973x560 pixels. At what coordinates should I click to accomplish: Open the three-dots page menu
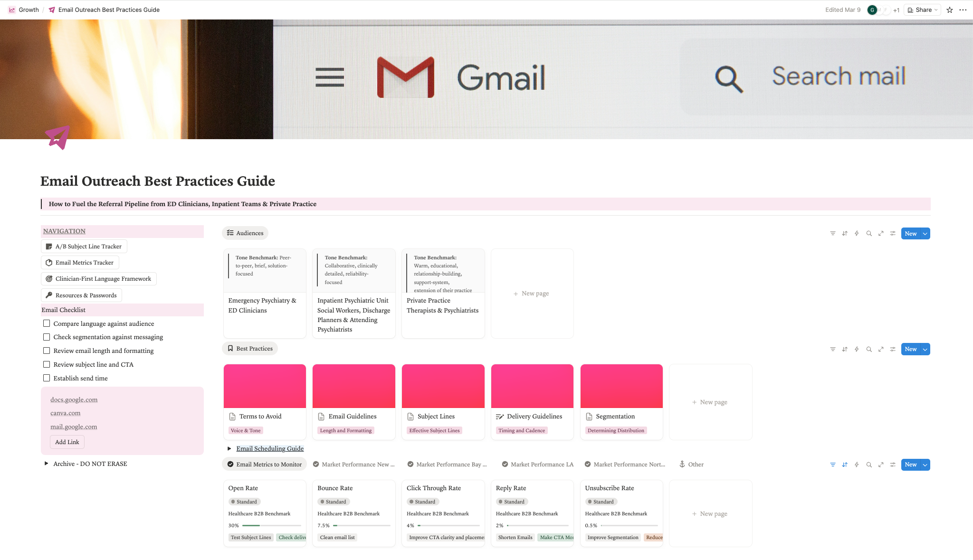click(963, 10)
